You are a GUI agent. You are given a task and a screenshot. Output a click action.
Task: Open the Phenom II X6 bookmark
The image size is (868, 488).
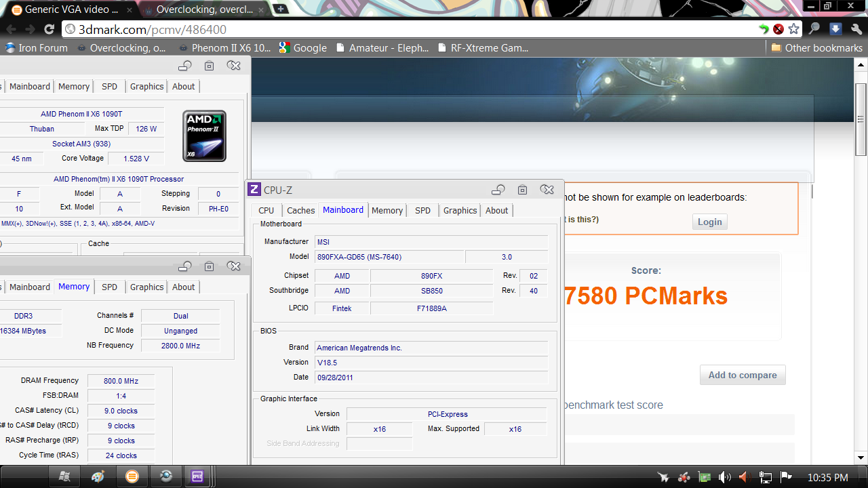click(224, 48)
